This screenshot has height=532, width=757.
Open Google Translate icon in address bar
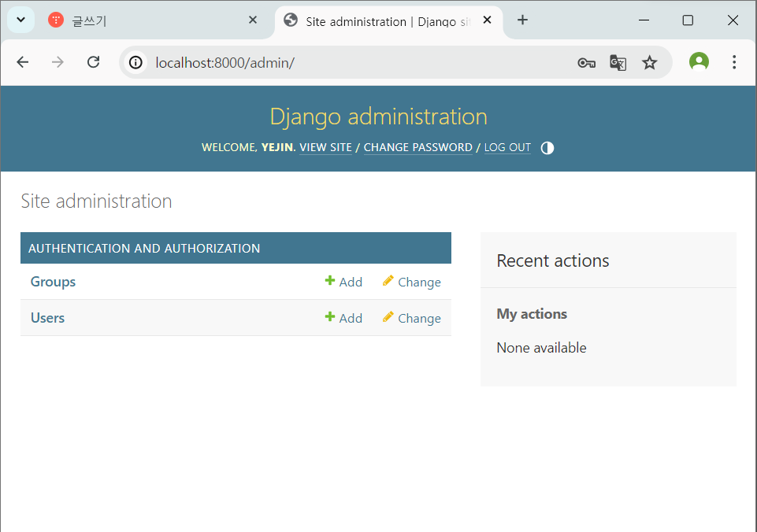point(618,63)
